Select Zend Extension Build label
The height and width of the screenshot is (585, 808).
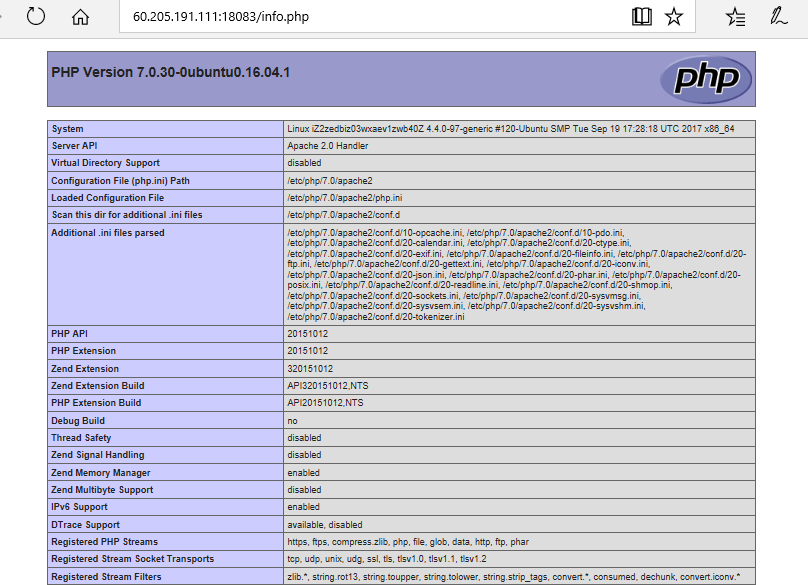pos(98,386)
